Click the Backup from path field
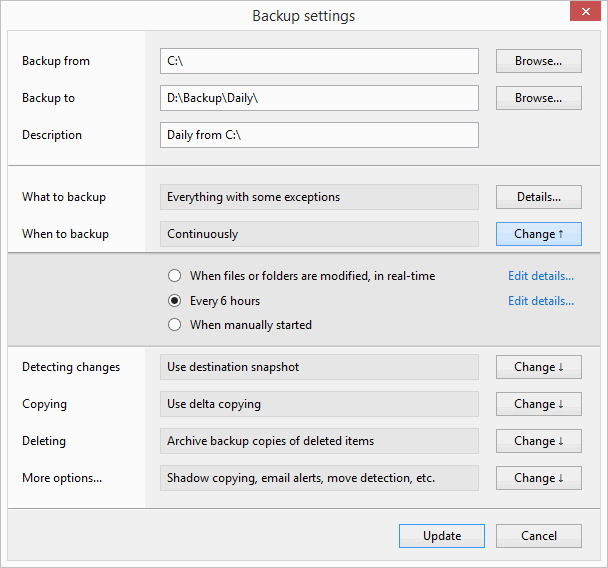 (x=319, y=61)
